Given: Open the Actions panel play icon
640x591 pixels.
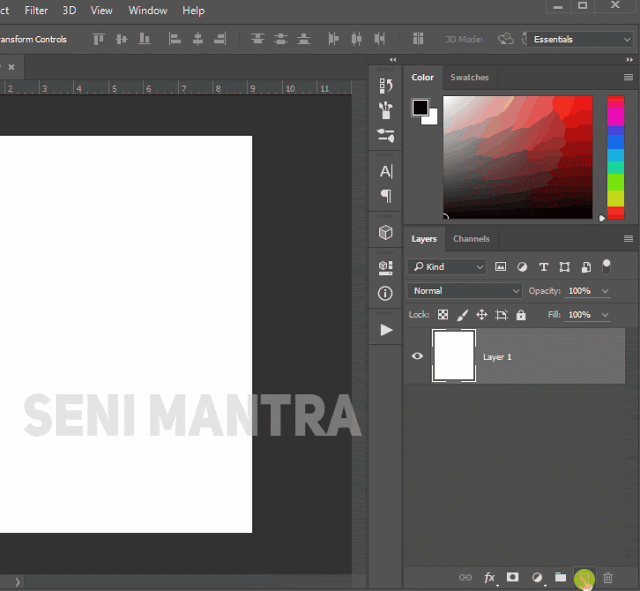Looking at the screenshot, I should (x=385, y=329).
